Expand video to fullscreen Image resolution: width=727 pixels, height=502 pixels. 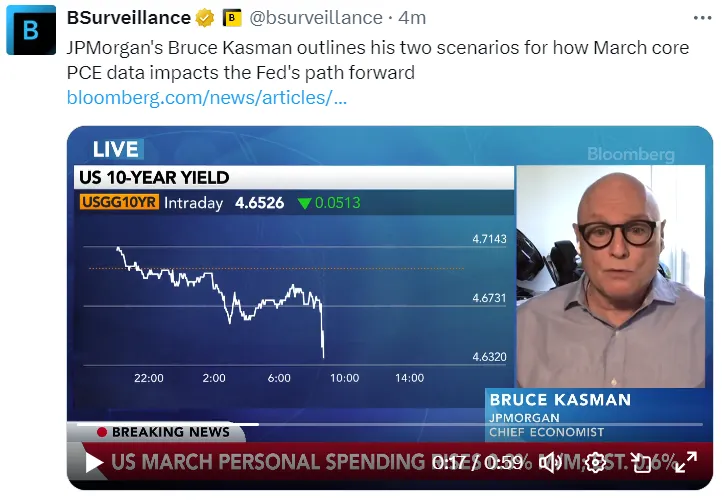point(685,463)
